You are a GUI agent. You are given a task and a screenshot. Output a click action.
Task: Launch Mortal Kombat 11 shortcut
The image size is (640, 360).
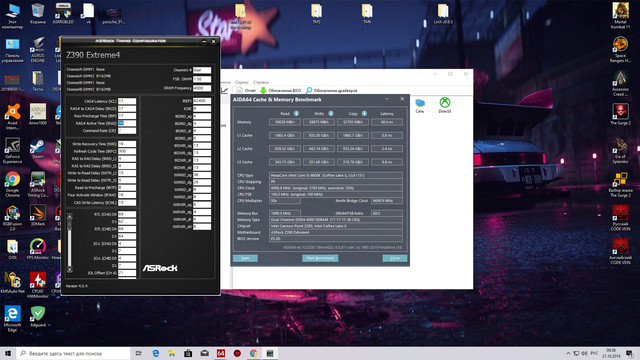[x=620, y=16]
